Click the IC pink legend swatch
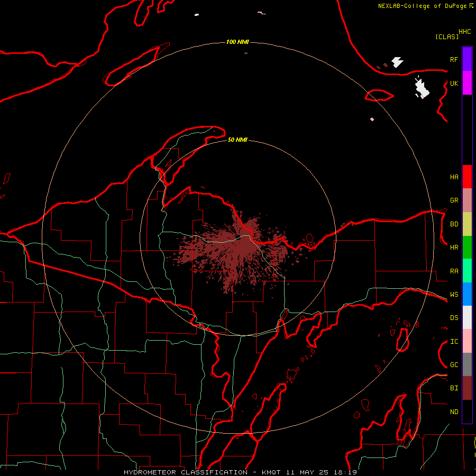Screen dimensions: 476x476 [x=467, y=341]
